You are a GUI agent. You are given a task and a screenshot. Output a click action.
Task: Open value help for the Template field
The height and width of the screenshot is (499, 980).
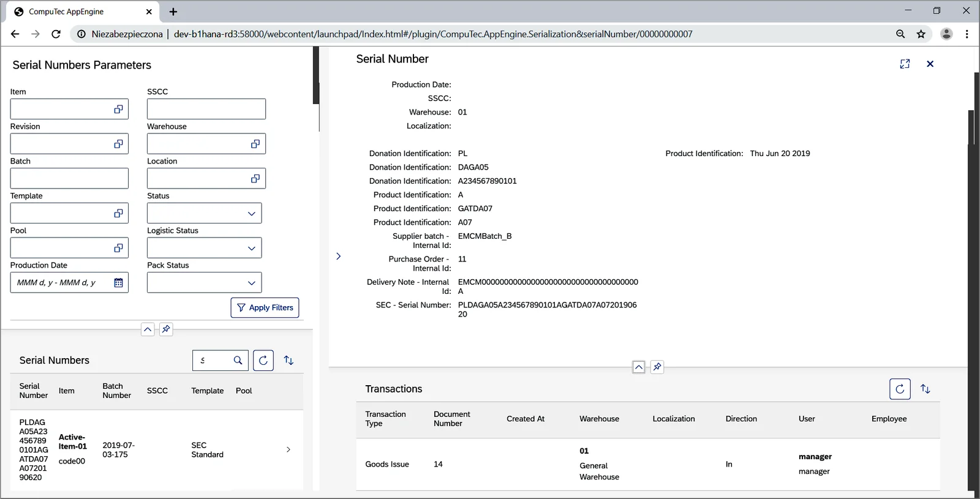pos(118,213)
